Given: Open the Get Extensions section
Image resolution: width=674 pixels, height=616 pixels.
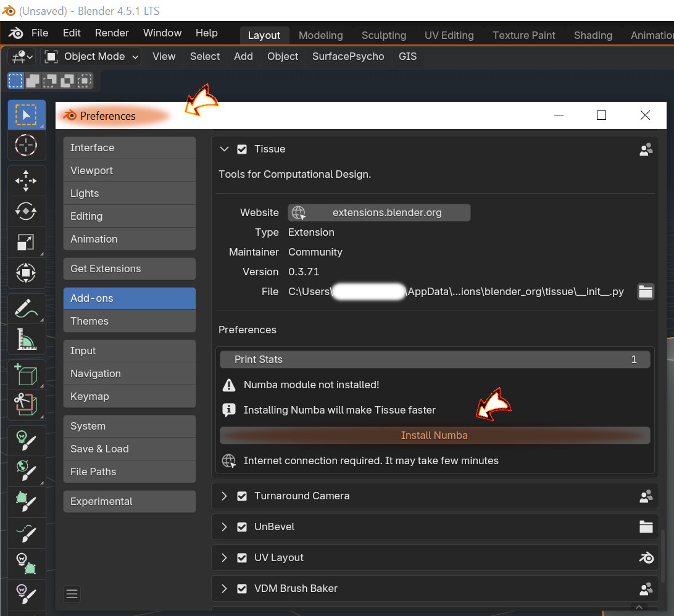Looking at the screenshot, I should tap(130, 268).
